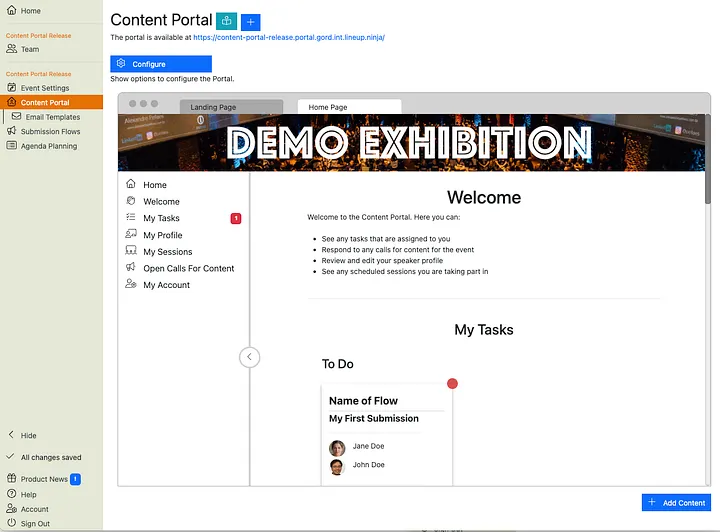Click the Name of Flow heading
Screen dimensions: 720x532
tap(363, 401)
